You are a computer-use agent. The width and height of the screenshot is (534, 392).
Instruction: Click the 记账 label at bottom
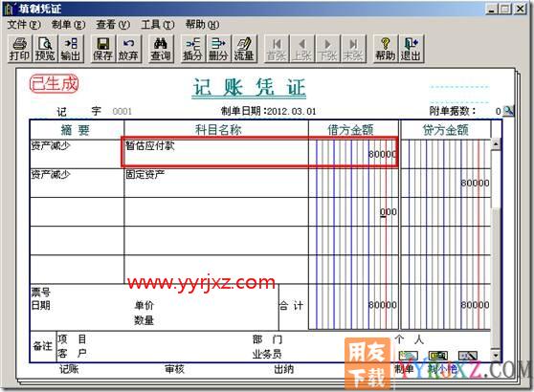69,369
